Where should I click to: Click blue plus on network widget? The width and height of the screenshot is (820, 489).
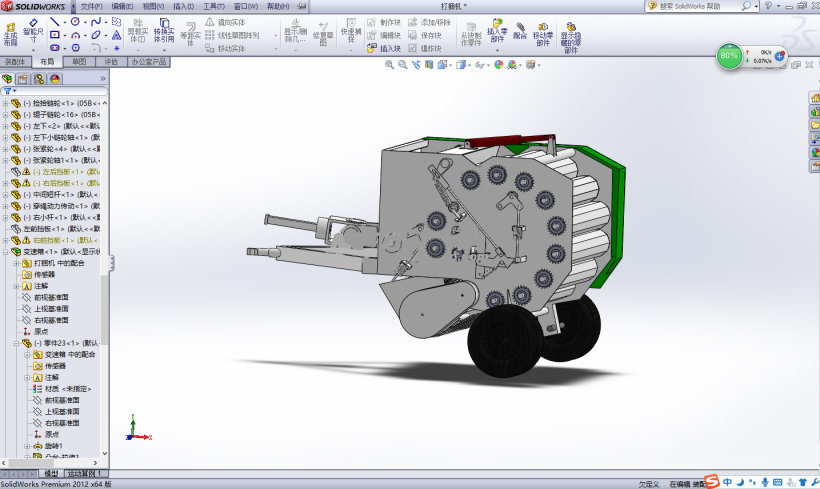[x=780, y=55]
